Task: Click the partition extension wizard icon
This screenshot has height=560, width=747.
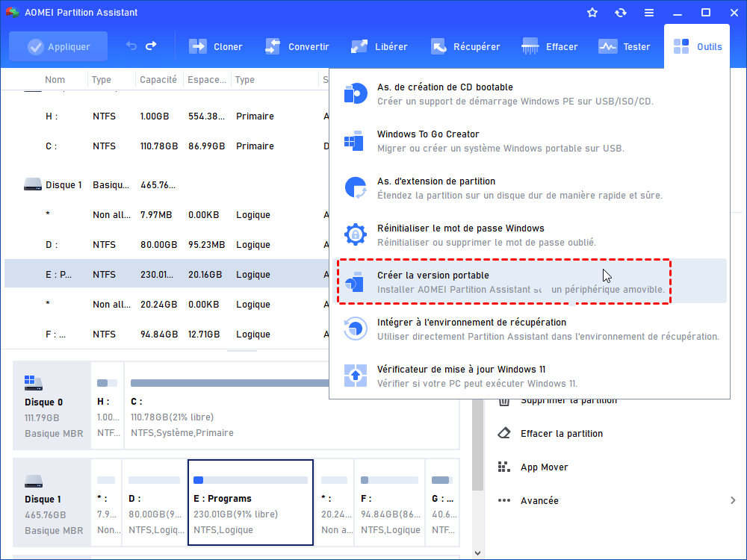Action: (356, 187)
